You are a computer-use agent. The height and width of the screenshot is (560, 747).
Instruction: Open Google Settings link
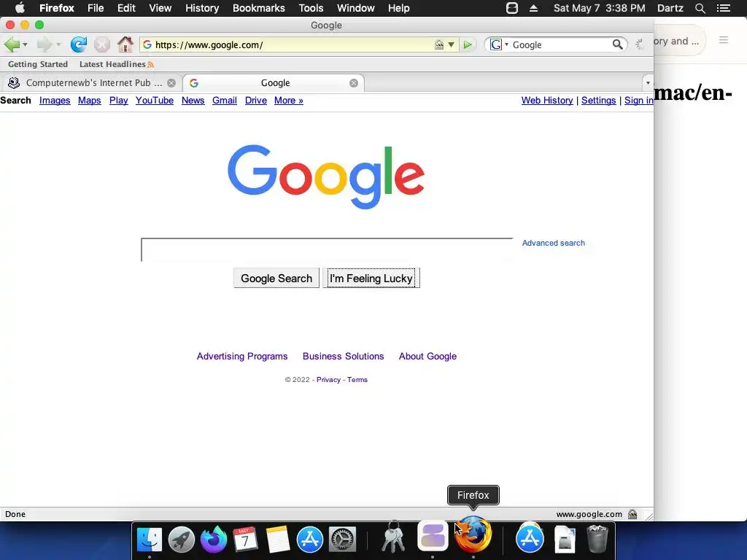tap(598, 101)
